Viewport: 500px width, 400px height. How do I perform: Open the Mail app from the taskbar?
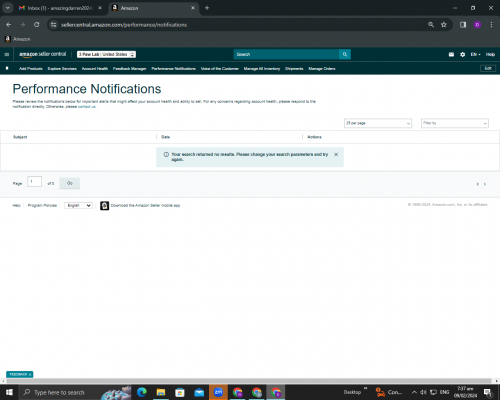[199, 392]
